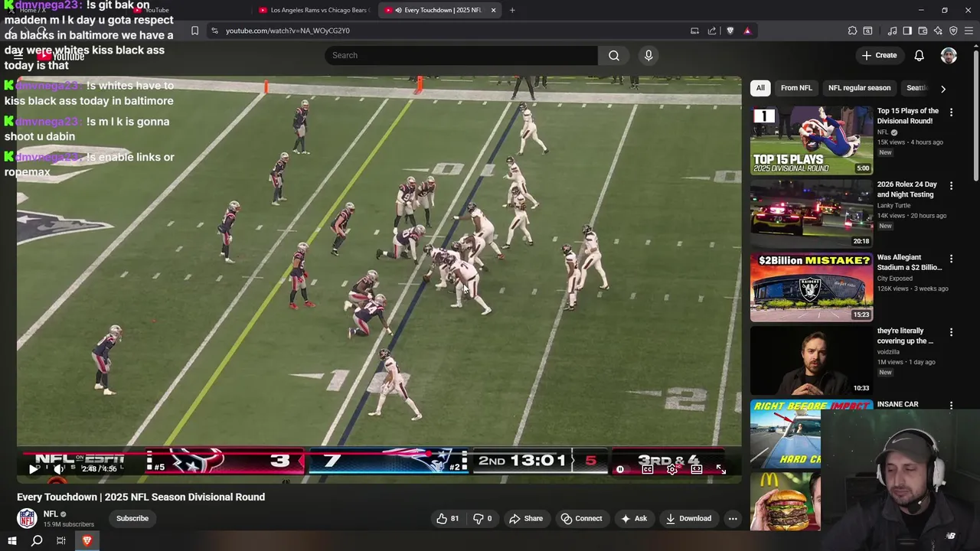980x551 pixels.
Task: Show more filter chips with right chevron
Action: (943, 89)
